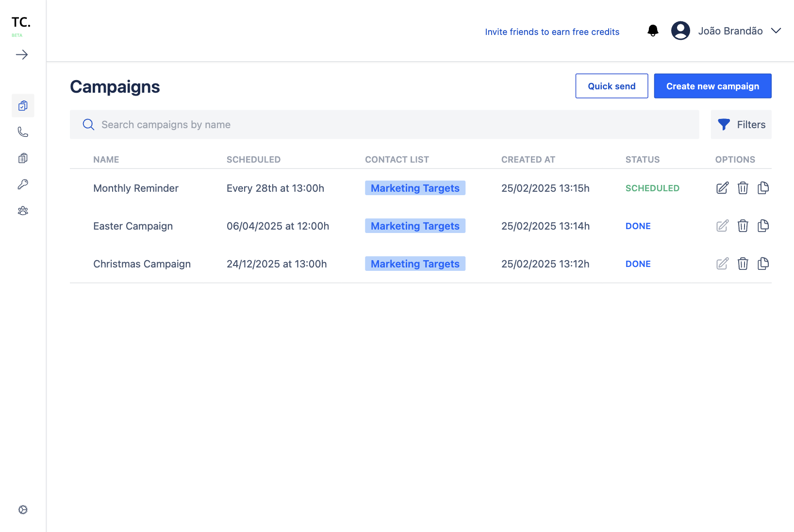Click the Quick send button
794x532 pixels.
[x=612, y=86]
